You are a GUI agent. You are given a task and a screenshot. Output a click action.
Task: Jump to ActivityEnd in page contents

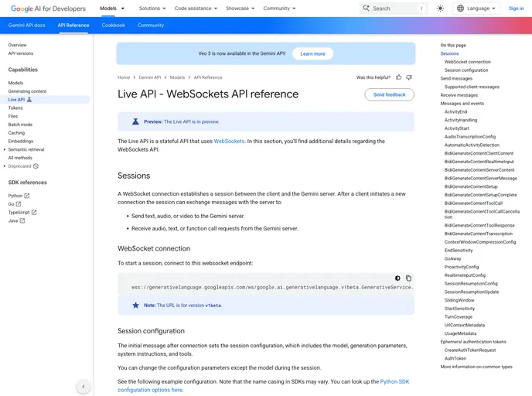coord(455,111)
